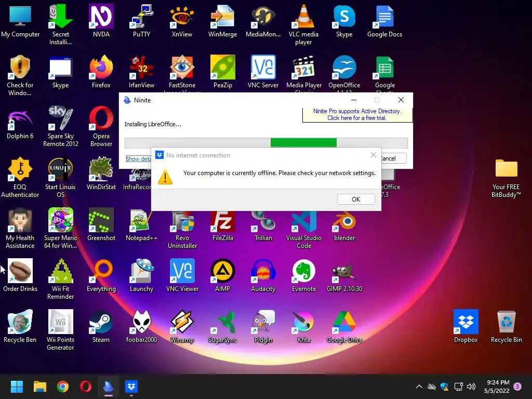Select the Pidgin shortcut
This screenshot has width=532, height=399.
pyautogui.click(x=263, y=326)
